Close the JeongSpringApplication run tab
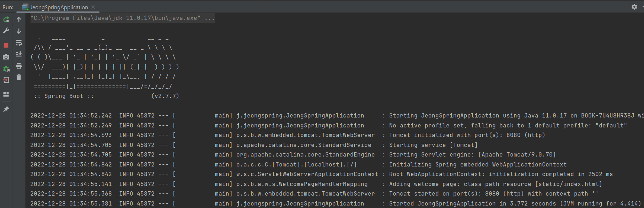 [x=93, y=7]
